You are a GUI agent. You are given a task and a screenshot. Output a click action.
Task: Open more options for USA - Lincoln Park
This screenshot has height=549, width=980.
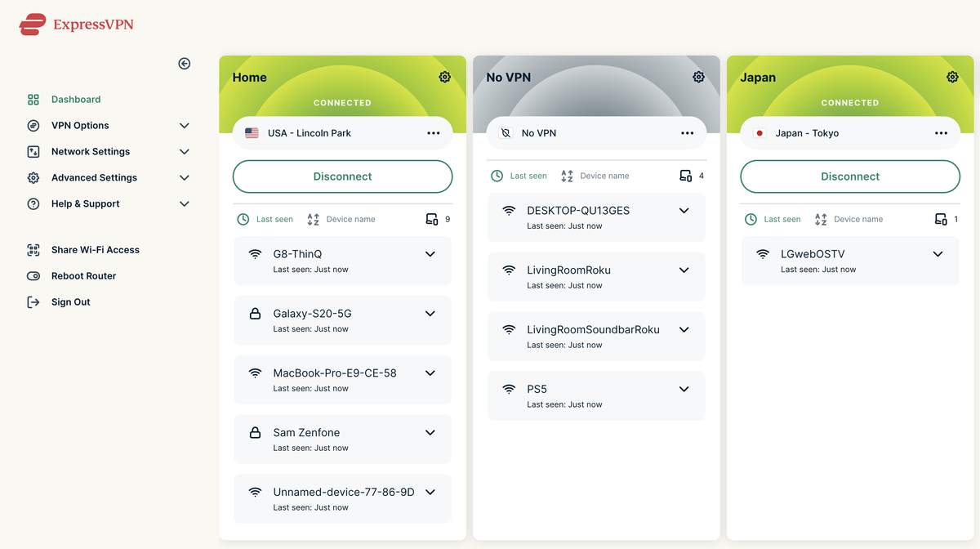click(x=434, y=133)
